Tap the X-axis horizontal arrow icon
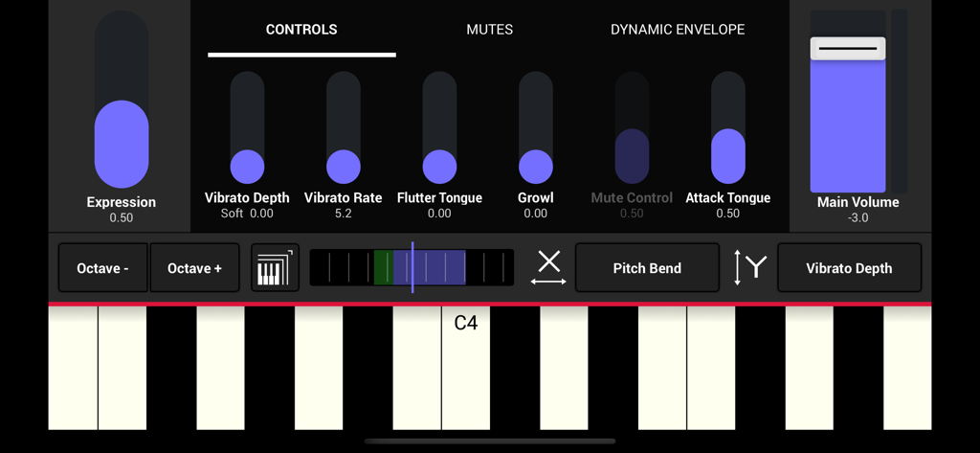 coord(548,267)
